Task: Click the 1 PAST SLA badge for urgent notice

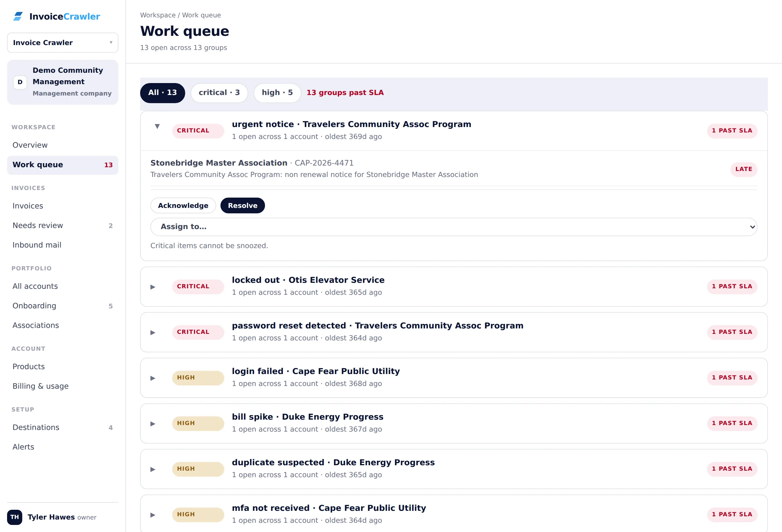Action: tap(732, 131)
